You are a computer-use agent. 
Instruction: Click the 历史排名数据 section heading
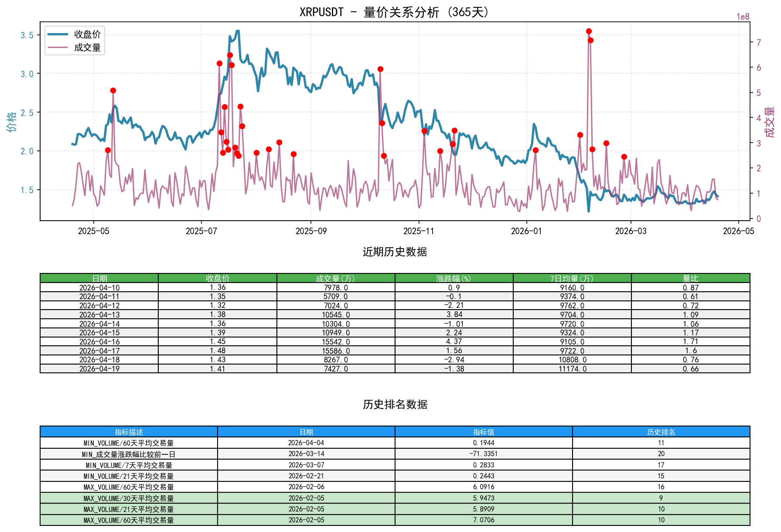pyautogui.click(x=395, y=404)
